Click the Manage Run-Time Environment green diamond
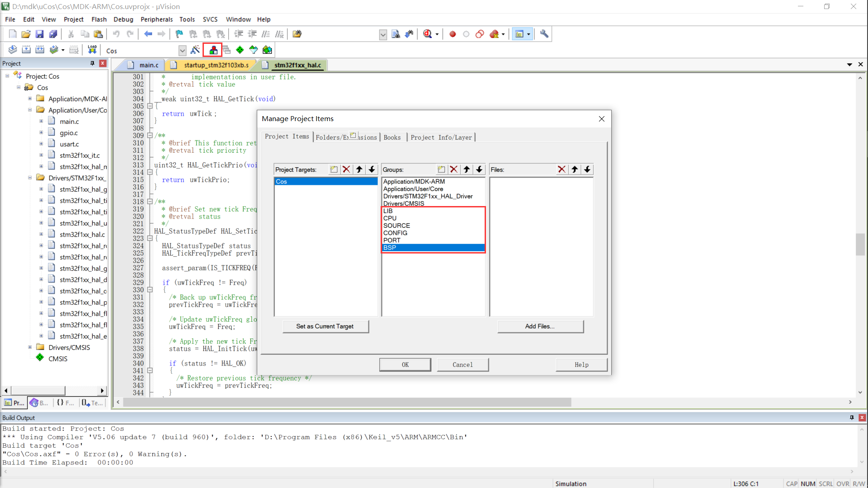This screenshot has width=868, height=488. coord(240,50)
